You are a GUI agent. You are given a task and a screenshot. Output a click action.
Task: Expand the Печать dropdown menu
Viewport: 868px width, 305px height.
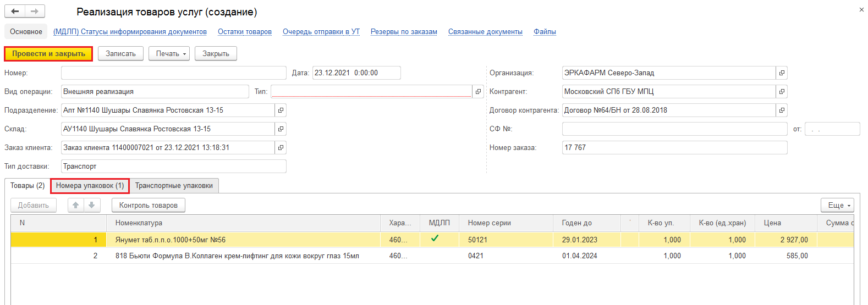pyautogui.click(x=169, y=53)
